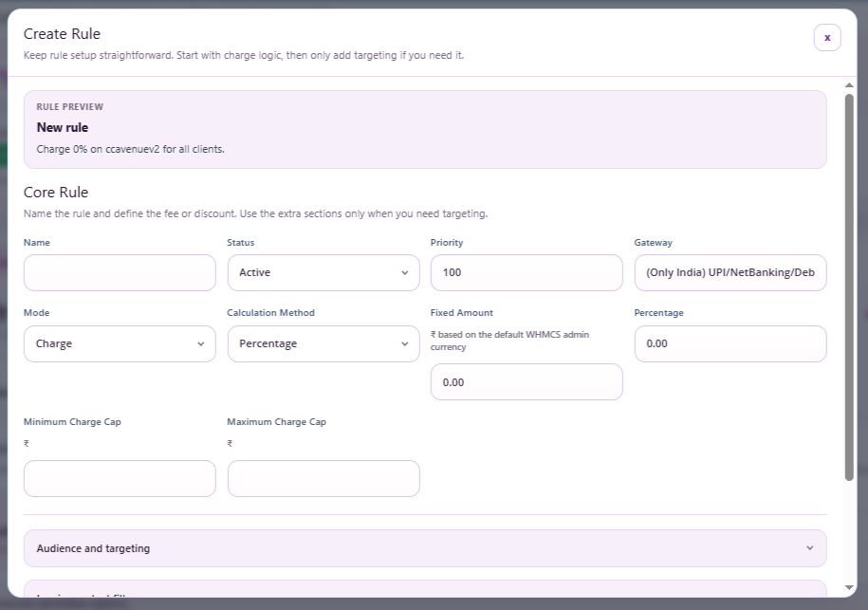Open the Mode dropdown showing Charge
This screenshot has height=610, width=868.
(x=119, y=343)
